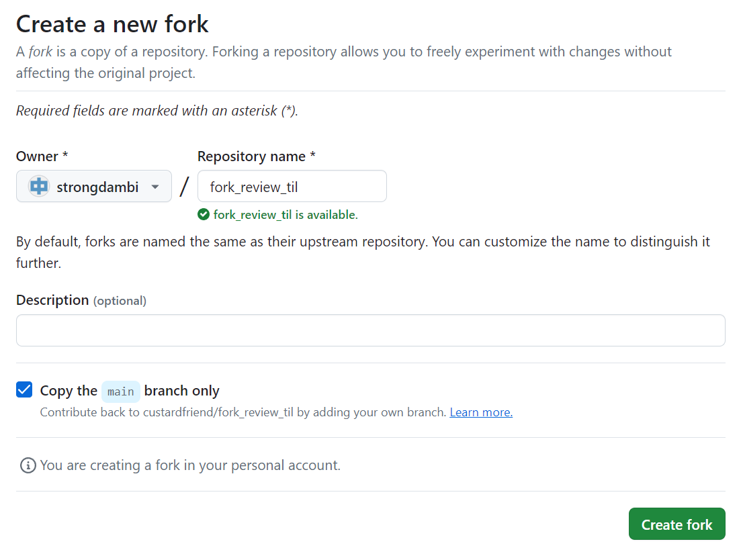
Task: Click the 'Copy the main branch only' label
Action: (x=181, y=391)
